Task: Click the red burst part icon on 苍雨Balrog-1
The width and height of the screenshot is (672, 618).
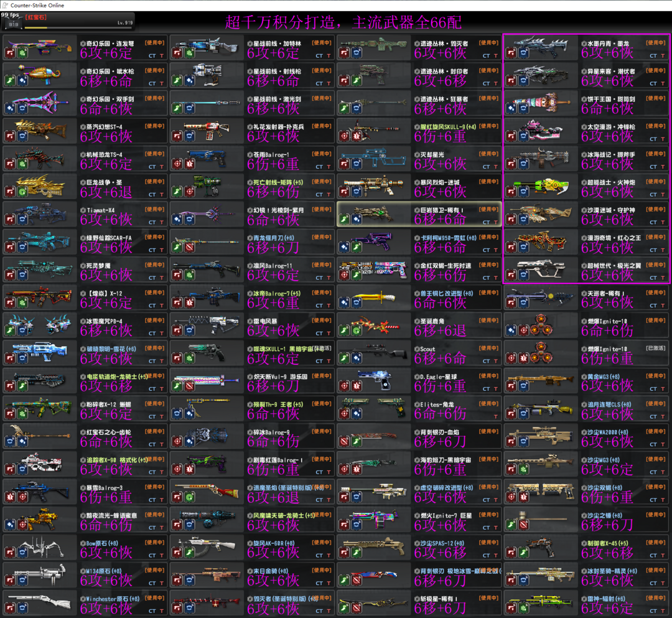Action: pos(189,164)
